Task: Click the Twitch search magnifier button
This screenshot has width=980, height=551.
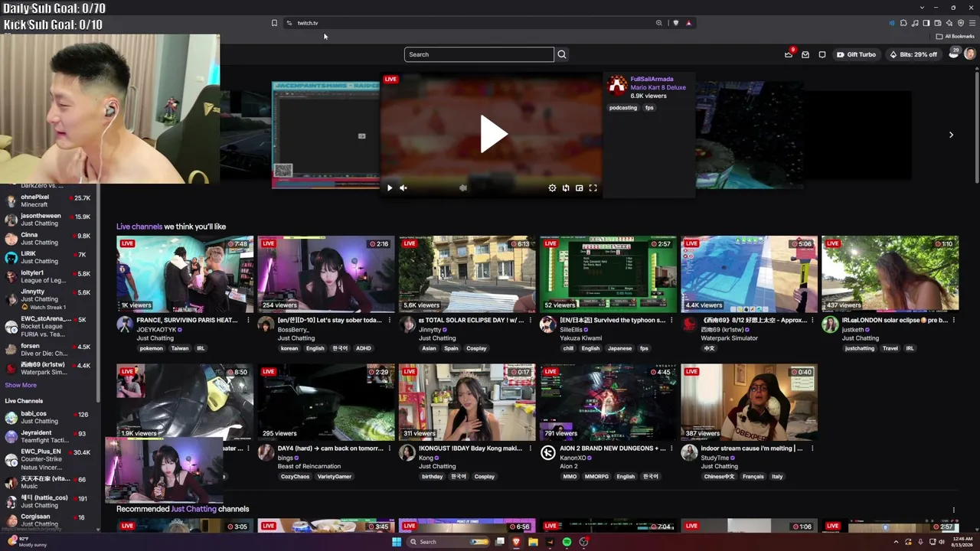Action: (562, 54)
